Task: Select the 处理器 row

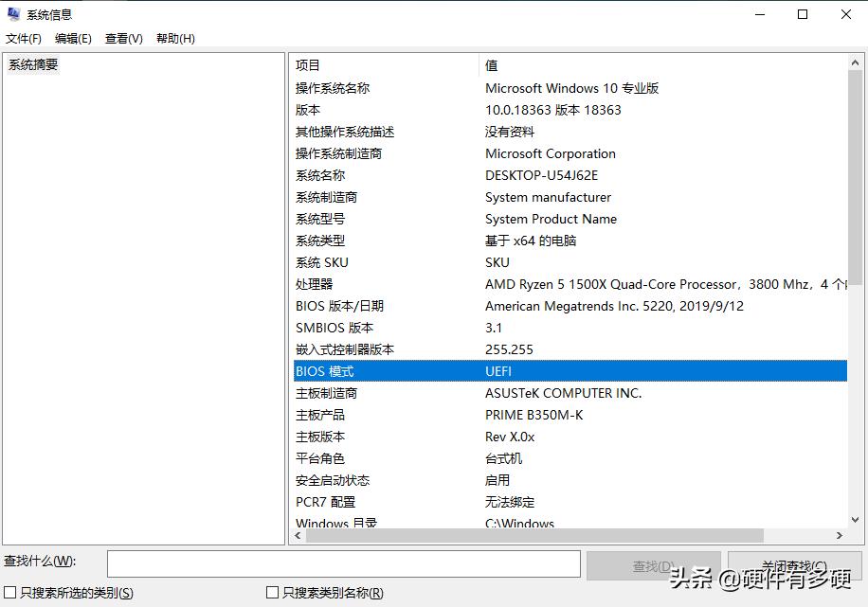Action: [x=379, y=284]
